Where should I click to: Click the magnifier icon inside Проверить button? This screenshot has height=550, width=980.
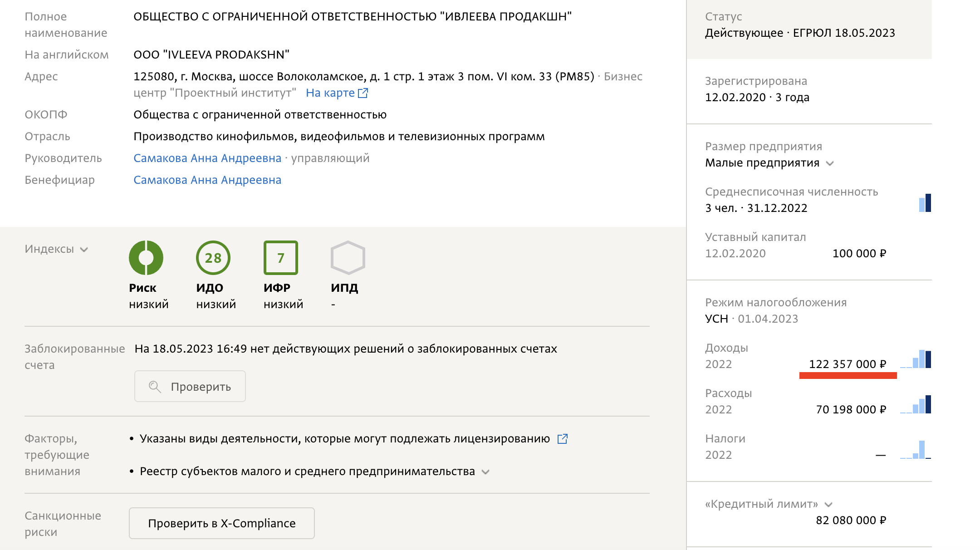[155, 386]
